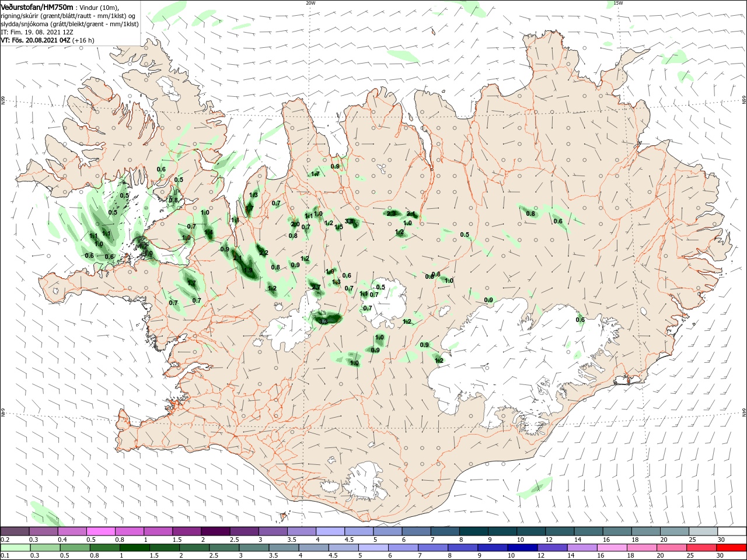Click the 1.5 precipitation value on the map
747x560 pixels.
click(339, 227)
